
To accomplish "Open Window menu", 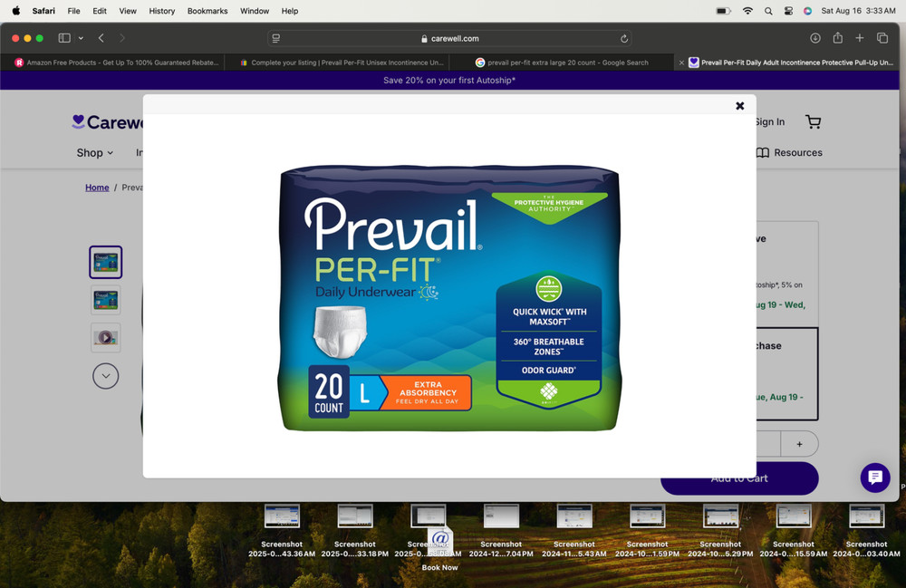I will (255, 10).
